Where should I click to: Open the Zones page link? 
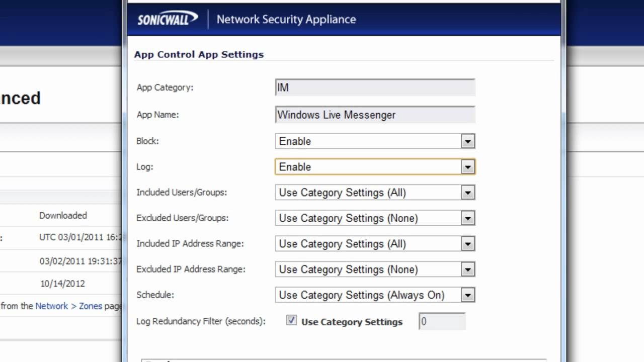(91, 306)
